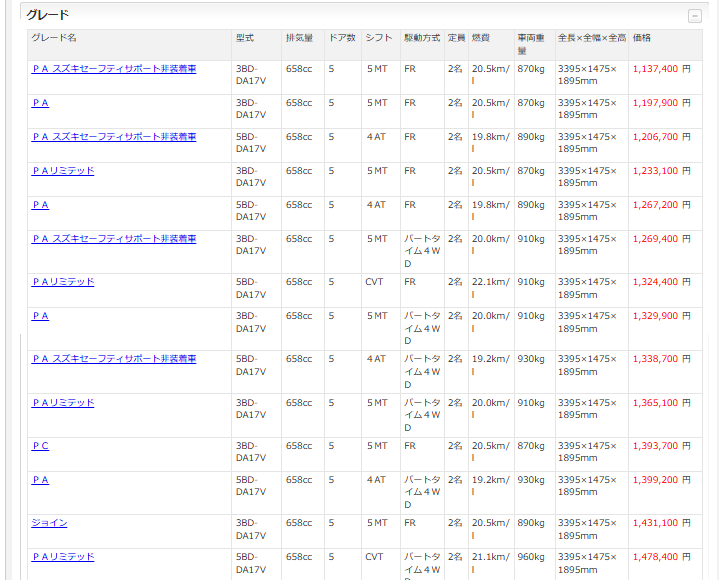This screenshot has width=719, height=580.
Task: Click the 駆動方式 column header
Action: pos(422,38)
